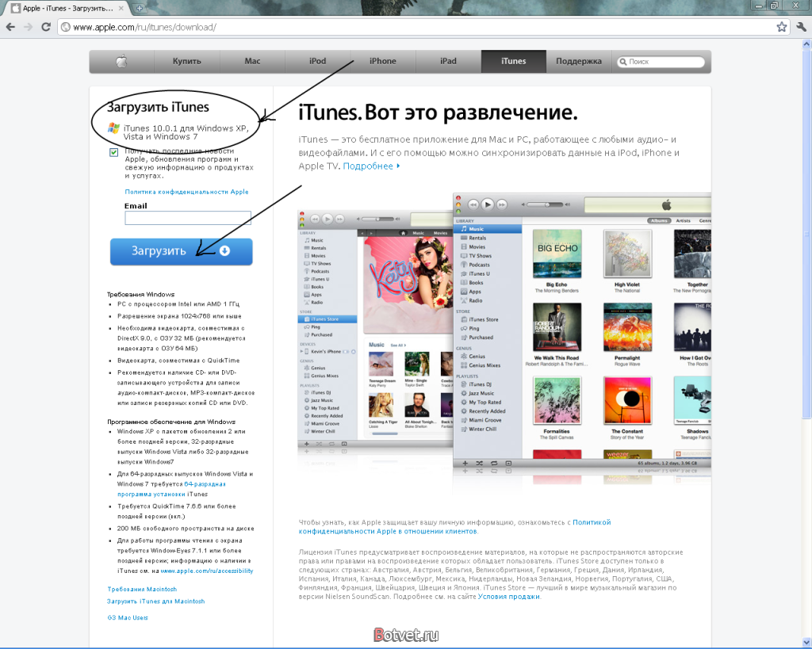The height and width of the screenshot is (649, 812).
Task: Click the We Walk This Road album cover
Action: (x=557, y=327)
